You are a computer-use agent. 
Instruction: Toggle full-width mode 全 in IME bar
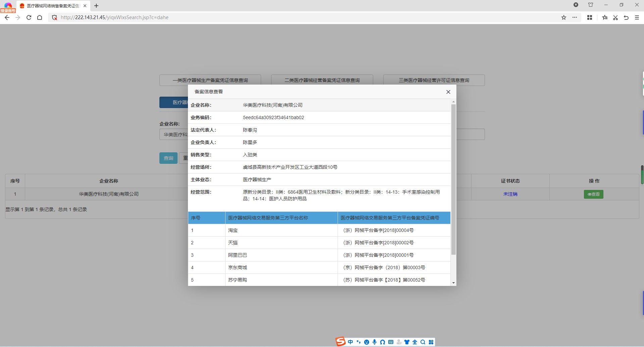tap(415, 342)
